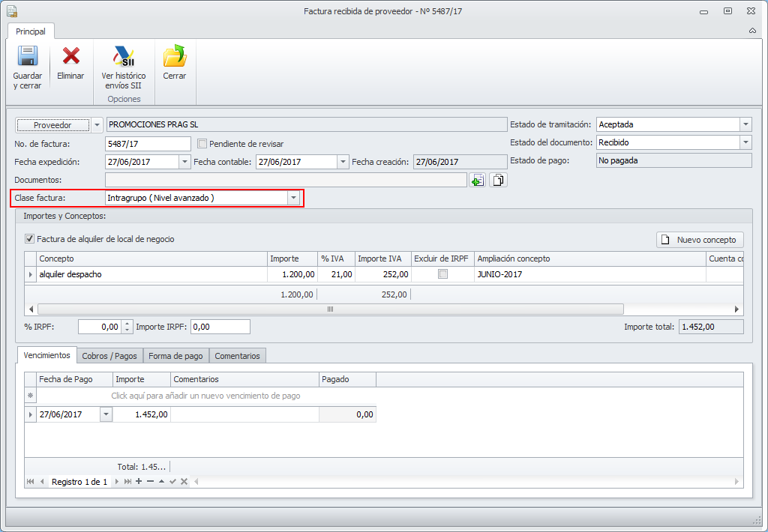The width and height of the screenshot is (768, 532).
Task: Click the copy documents icon
Action: [499, 180]
